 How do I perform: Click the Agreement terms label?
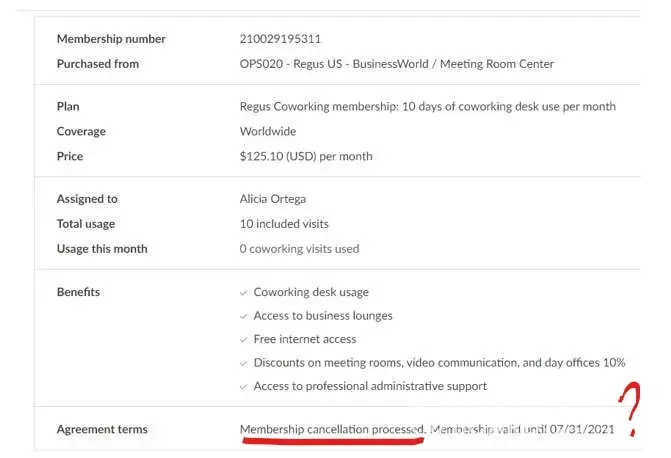point(102,430)
